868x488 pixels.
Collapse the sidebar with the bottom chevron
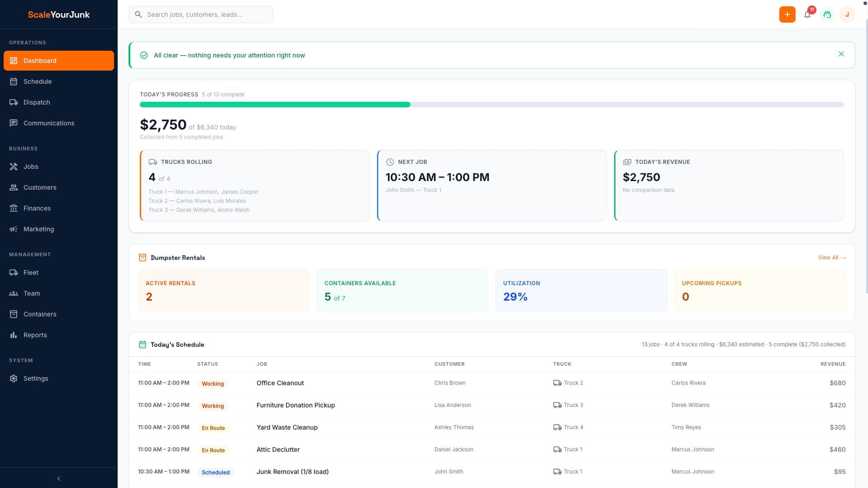[59, 478]
